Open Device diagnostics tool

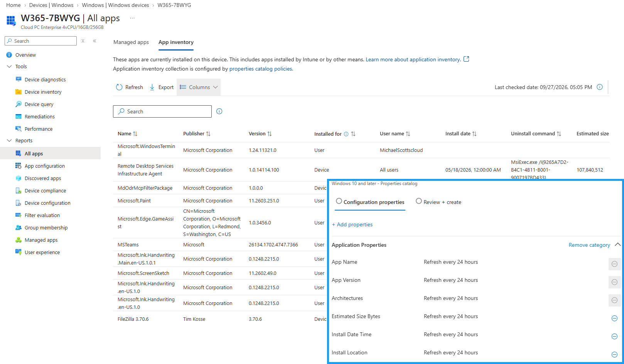(45, 79)
